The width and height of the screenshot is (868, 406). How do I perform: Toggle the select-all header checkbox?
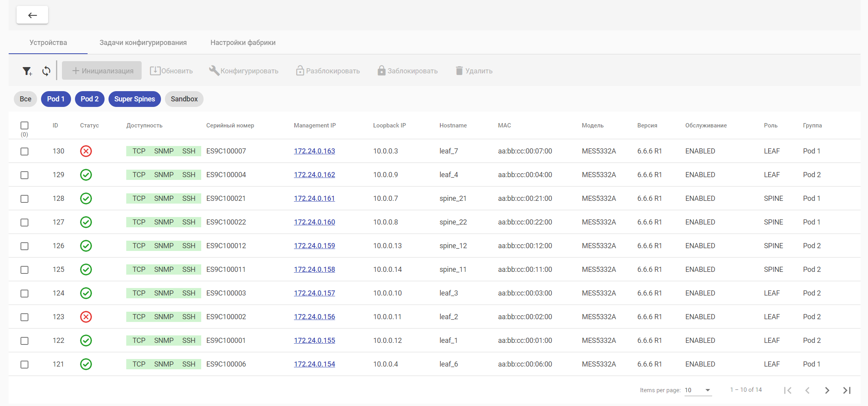[x=24, y=125]
